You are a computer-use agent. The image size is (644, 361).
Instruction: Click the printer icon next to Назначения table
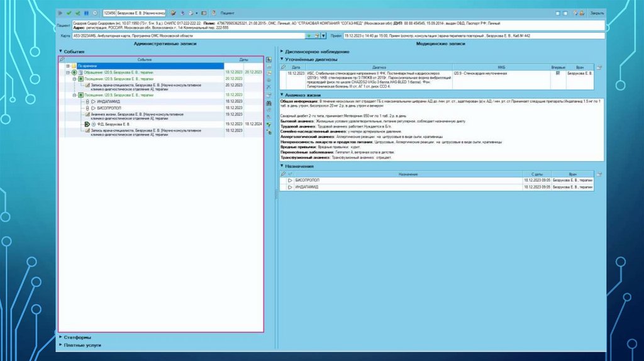[x=599, y=174]
